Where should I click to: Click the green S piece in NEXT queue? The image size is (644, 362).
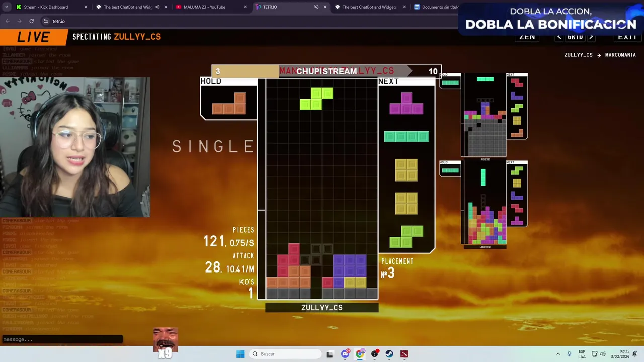tap(407, 237)
